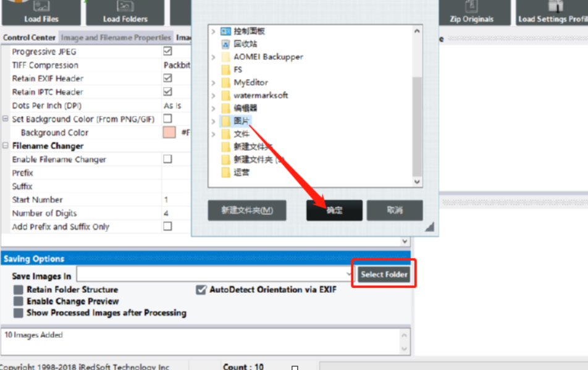
Task: Click the Start Number value 1
Action: pyautogui.click(x=166, y=200)
